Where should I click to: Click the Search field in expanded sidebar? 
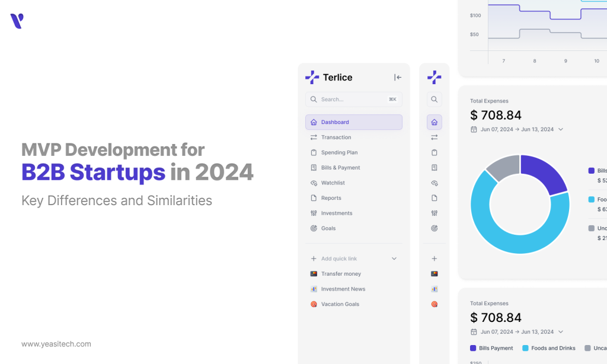point(353,100)
